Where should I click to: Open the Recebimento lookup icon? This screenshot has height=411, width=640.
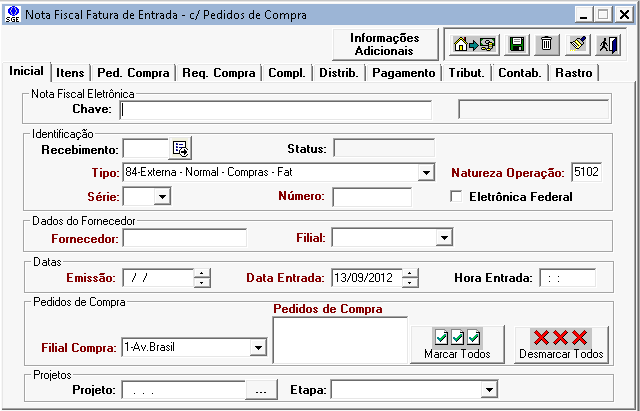pyautogui.click(x=180, y=149)
